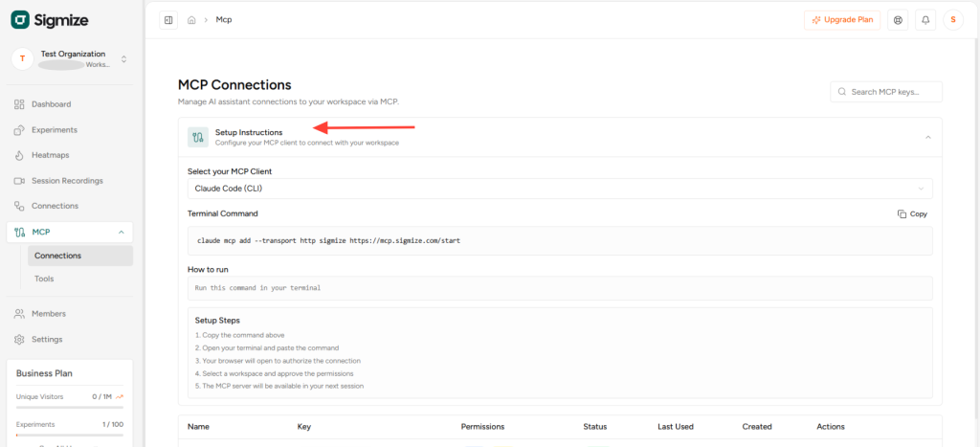The width and height of the screenshot is (980, 447).
Task: Select Connections under MCP
Action: (x=80, y=256)
